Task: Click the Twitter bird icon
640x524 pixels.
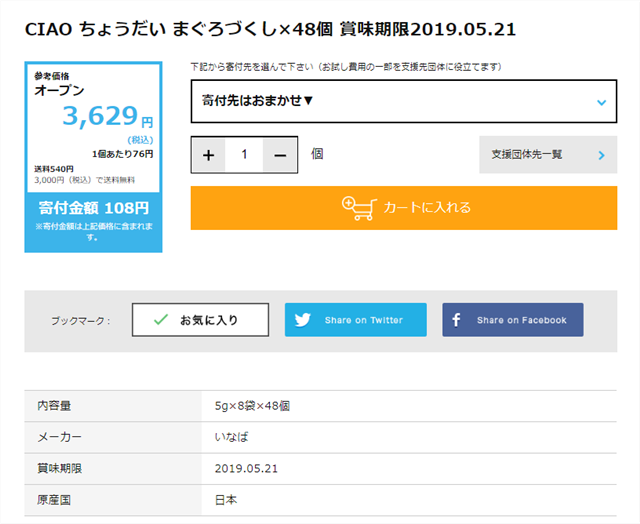Action: pyautogui.click(x=302, y=320)
